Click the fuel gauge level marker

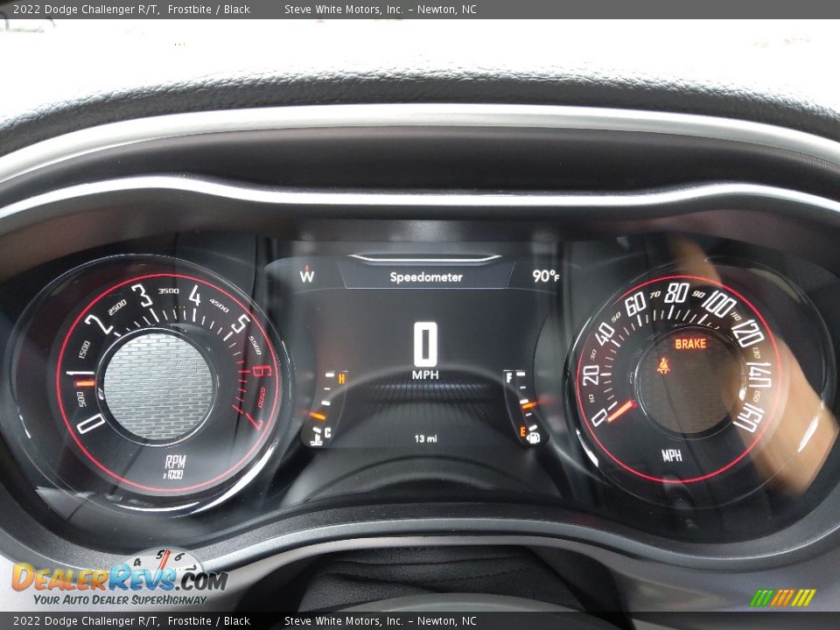point(528,404)
